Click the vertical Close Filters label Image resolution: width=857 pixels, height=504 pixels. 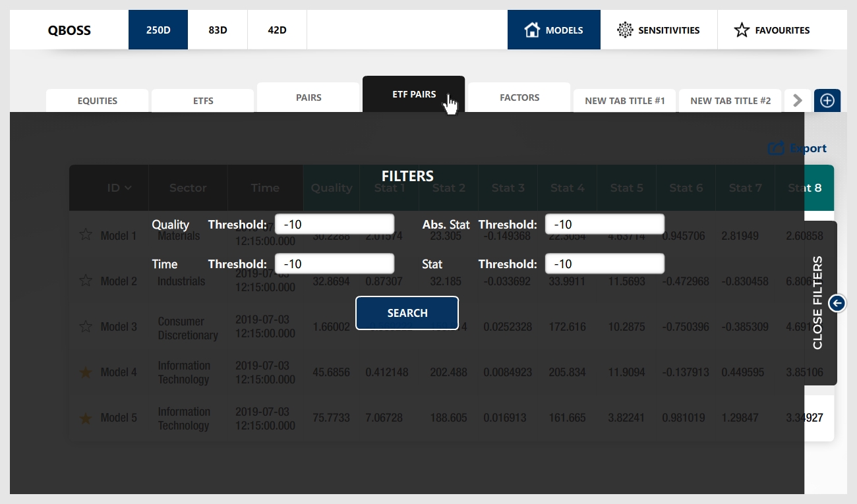(818, 303)
